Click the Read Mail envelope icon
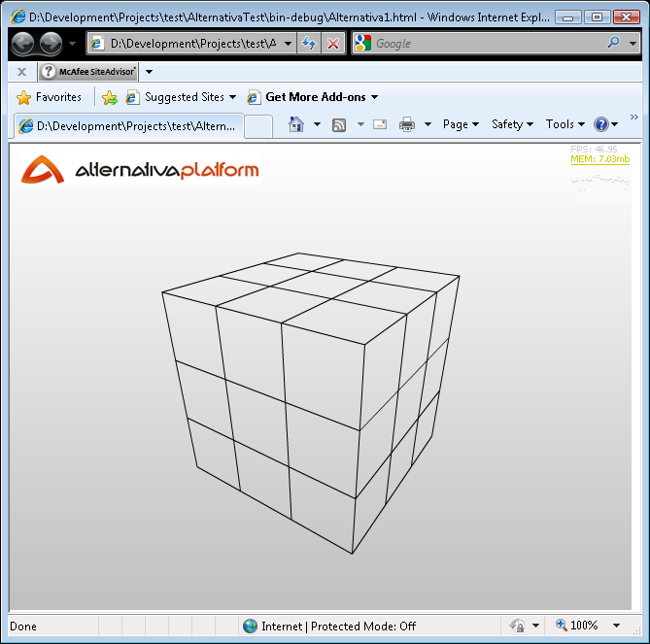Screen dimensions: 650x644 pyautogui.click(x=380, y=124)
